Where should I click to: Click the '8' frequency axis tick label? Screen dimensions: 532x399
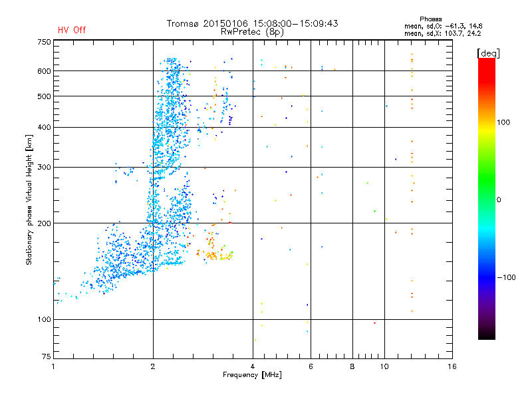[x=352, y=366]
